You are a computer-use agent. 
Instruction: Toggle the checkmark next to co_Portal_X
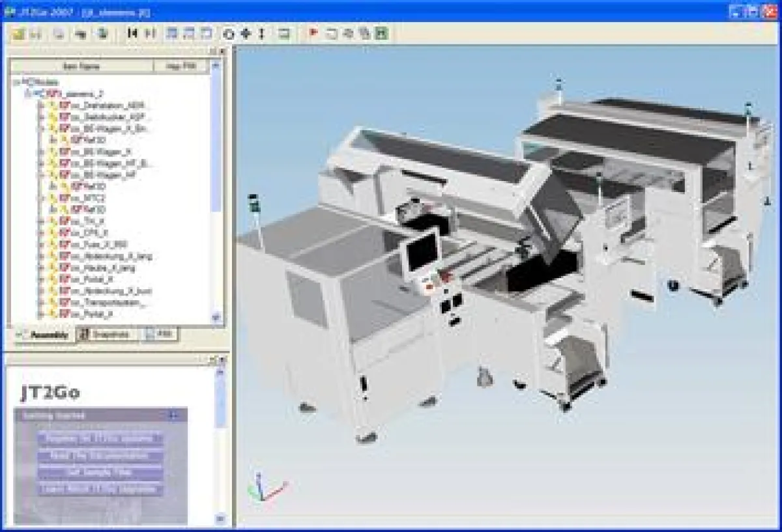coord(65,278)
